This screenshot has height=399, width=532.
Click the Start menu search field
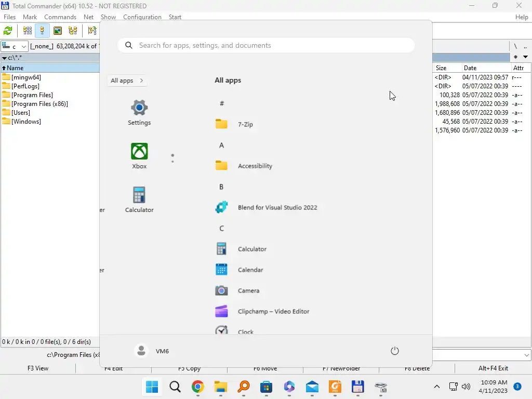(x=266, y=45)
